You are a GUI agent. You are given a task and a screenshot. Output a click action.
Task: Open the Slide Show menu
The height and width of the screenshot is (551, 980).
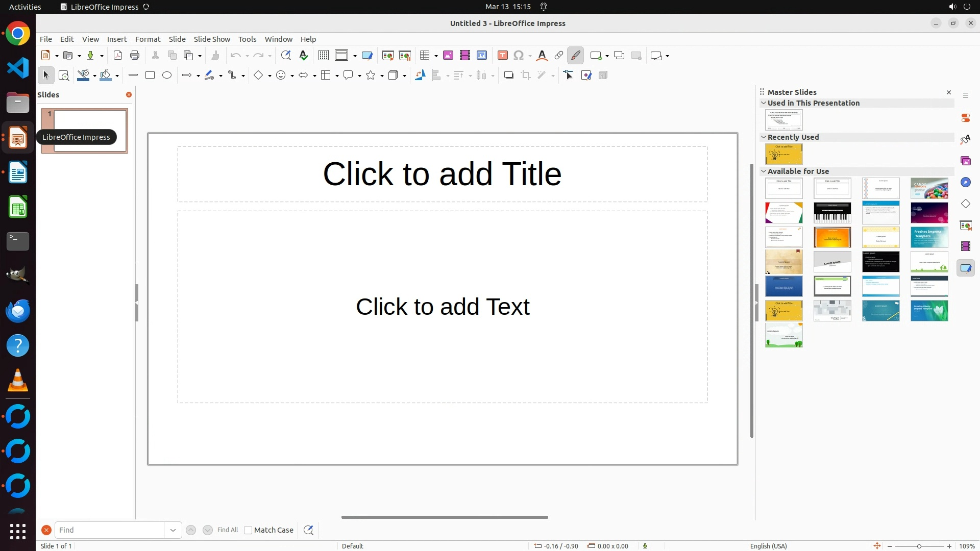[x=212, y=39]
